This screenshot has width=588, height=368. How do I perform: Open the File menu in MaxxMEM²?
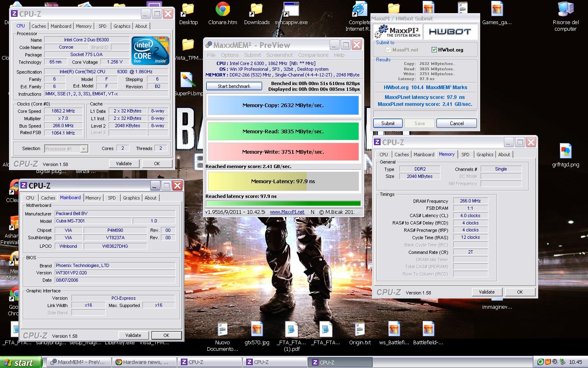[x=211, y=55]
